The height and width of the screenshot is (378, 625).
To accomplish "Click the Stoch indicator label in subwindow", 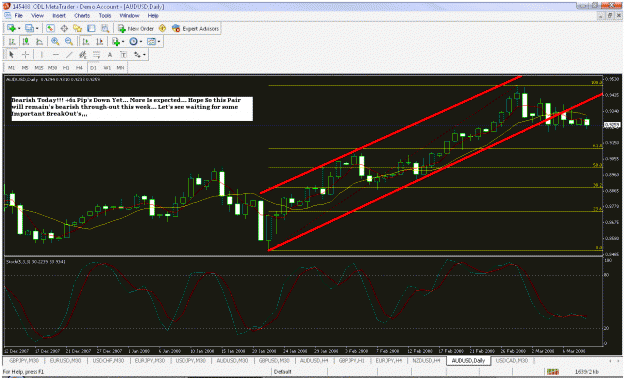I will (x=36, y=262).
